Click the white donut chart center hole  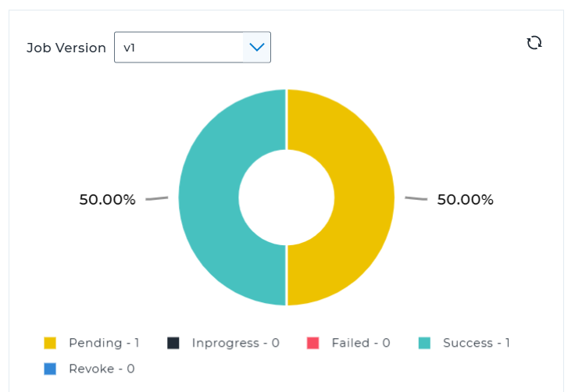pos(286,198)
